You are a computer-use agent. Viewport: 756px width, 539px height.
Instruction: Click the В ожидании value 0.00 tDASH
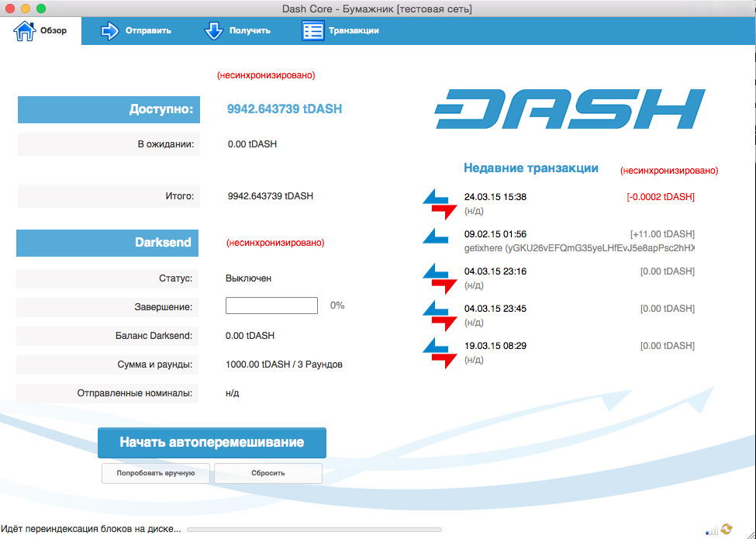coord(252,144)
